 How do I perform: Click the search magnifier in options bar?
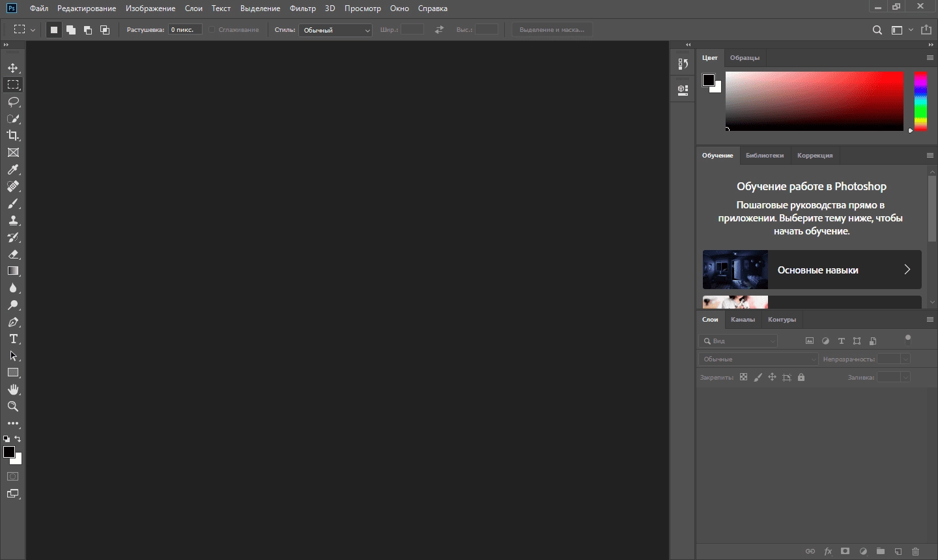[877, 30]
